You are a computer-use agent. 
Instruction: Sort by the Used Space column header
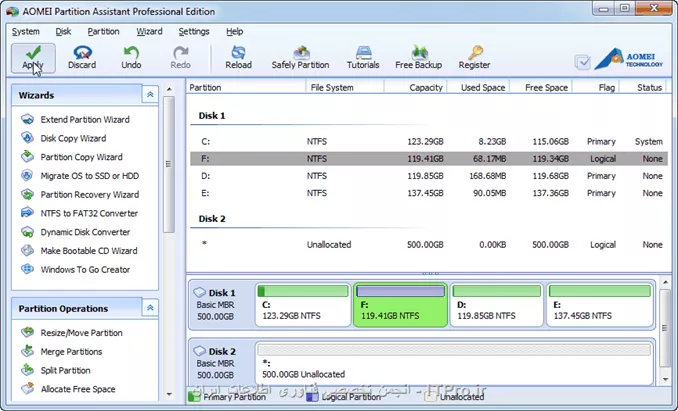click(478, 87)
